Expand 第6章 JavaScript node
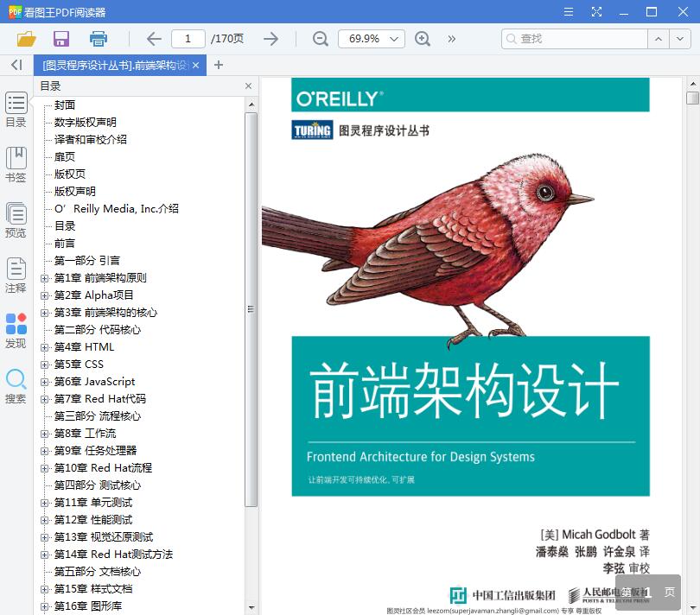Image resolution: width=700 pixels, height=615 pixels. coord(44,382)
